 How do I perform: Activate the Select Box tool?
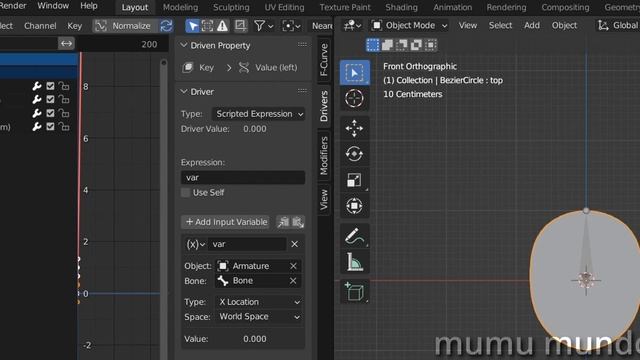coord(354,73)
